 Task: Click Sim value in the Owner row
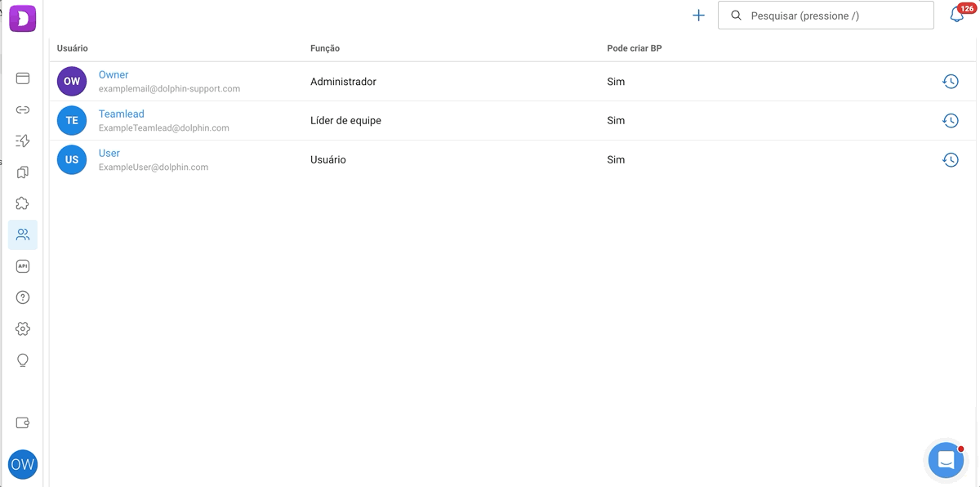[x=616, y=82]
